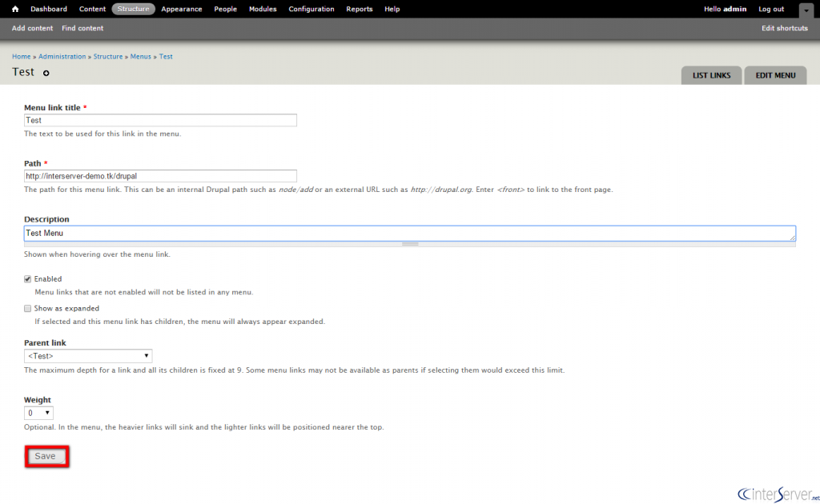Image resolution: width=820 pixels, height=504 pixels.
Task: Open the Find content shortcut
Action: 82,28
